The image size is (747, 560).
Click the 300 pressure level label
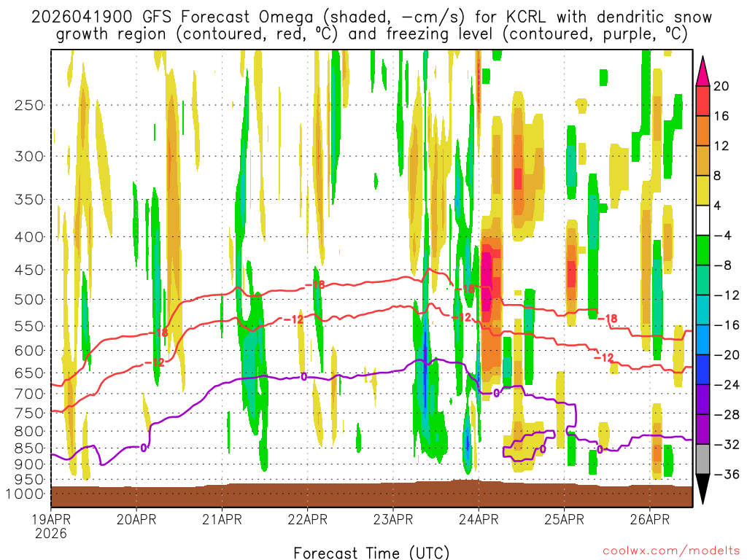click(x=29, y=156)
